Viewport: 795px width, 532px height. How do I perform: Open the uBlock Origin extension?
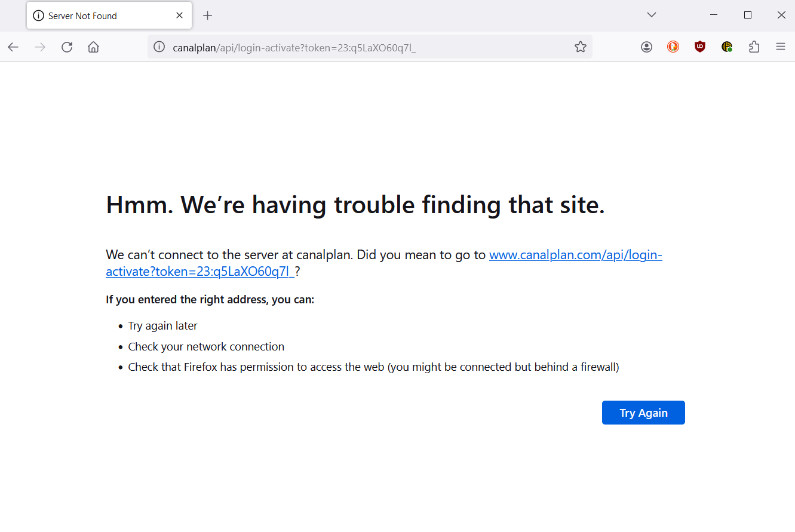click(x=700, y=47)
